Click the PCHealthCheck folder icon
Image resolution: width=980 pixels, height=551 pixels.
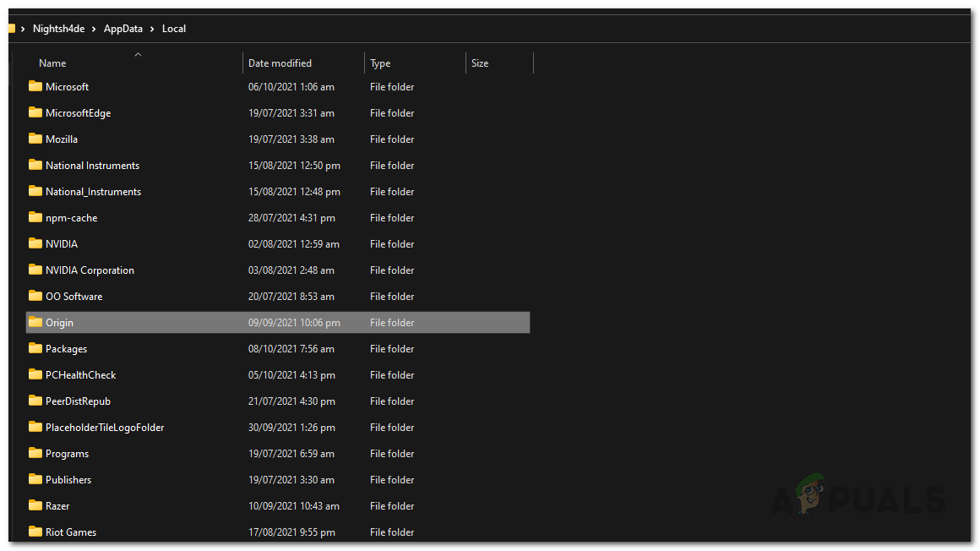[x=35, y=374]
